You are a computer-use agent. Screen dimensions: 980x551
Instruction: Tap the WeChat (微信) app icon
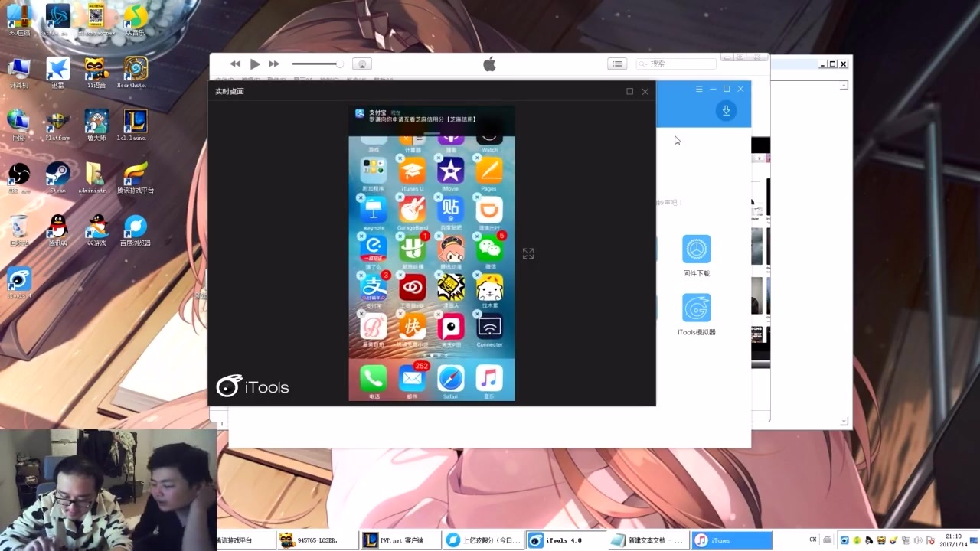point(489,249)
